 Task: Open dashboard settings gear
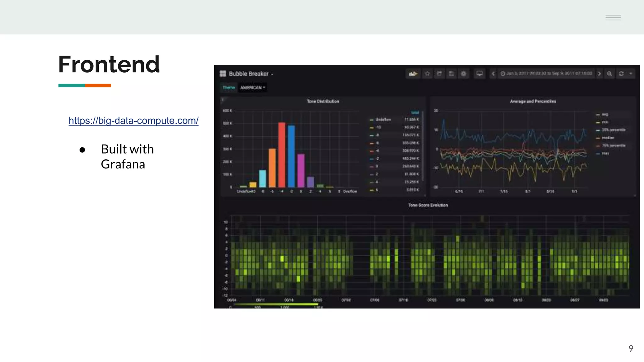coord(464,74)
